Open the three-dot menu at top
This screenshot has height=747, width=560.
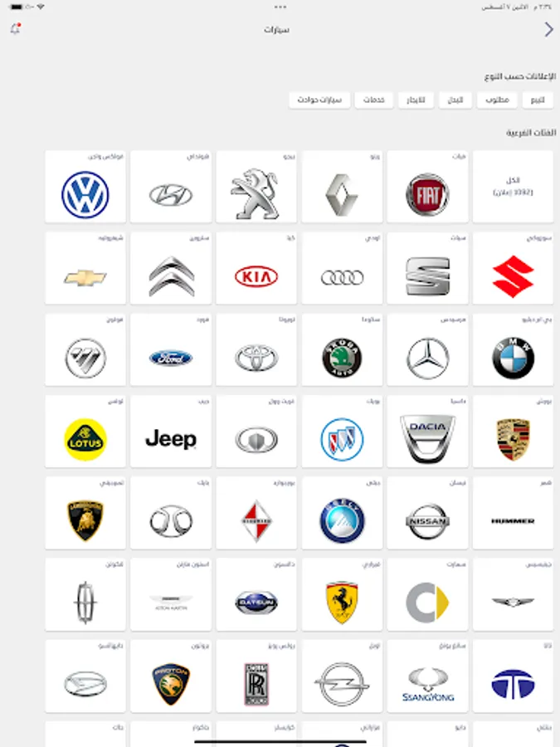tap(280, 7)
